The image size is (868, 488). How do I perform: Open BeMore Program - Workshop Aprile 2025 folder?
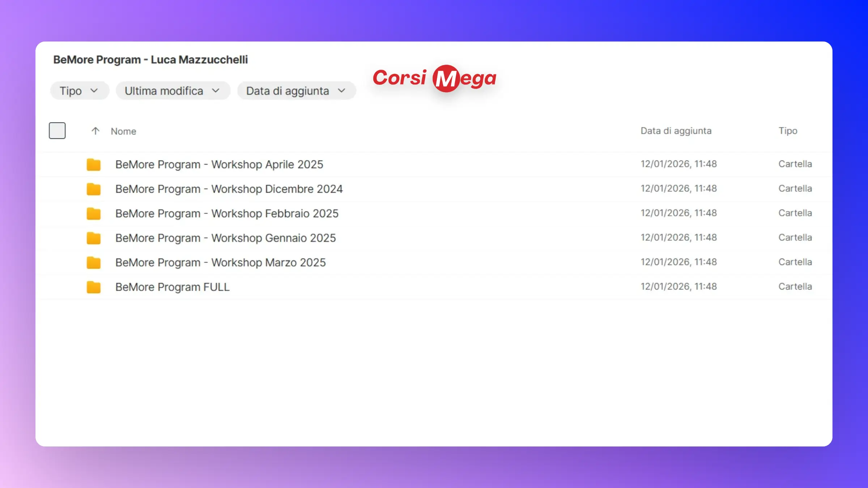[219, 164]
